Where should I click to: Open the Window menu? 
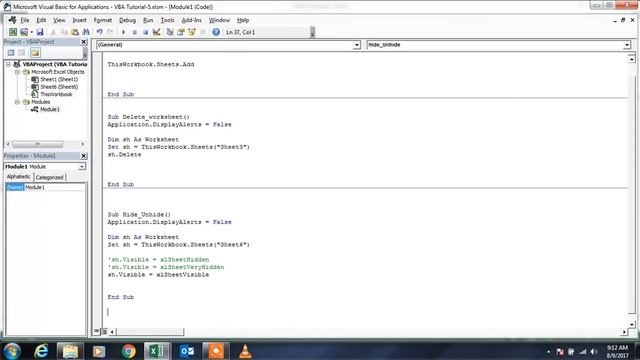[x=219, y=20]
